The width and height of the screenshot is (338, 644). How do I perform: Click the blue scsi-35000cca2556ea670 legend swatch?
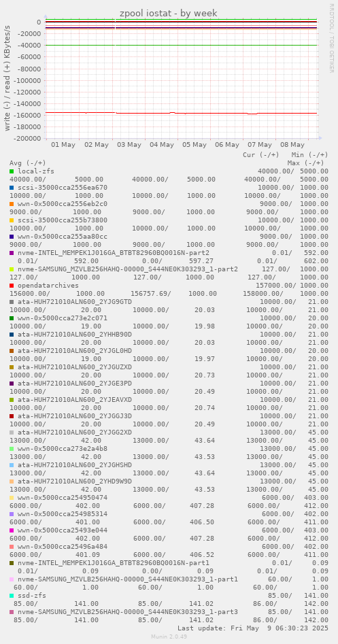pos(12,188)
